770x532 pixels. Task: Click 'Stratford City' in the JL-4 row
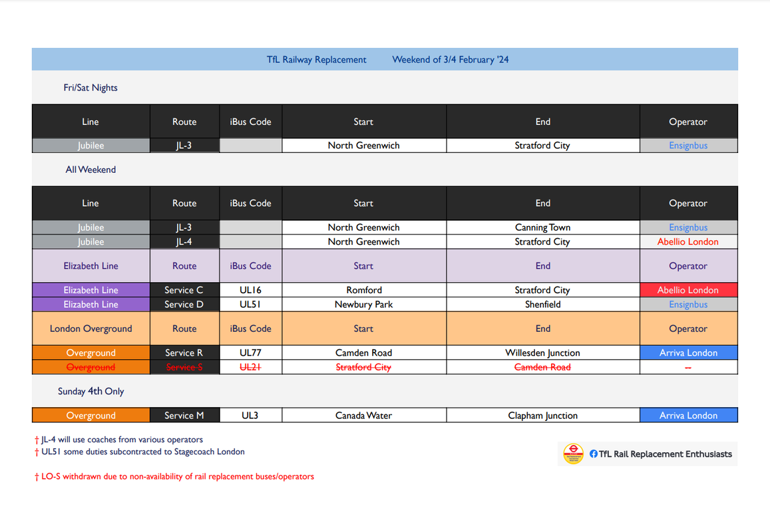point(542,241)
